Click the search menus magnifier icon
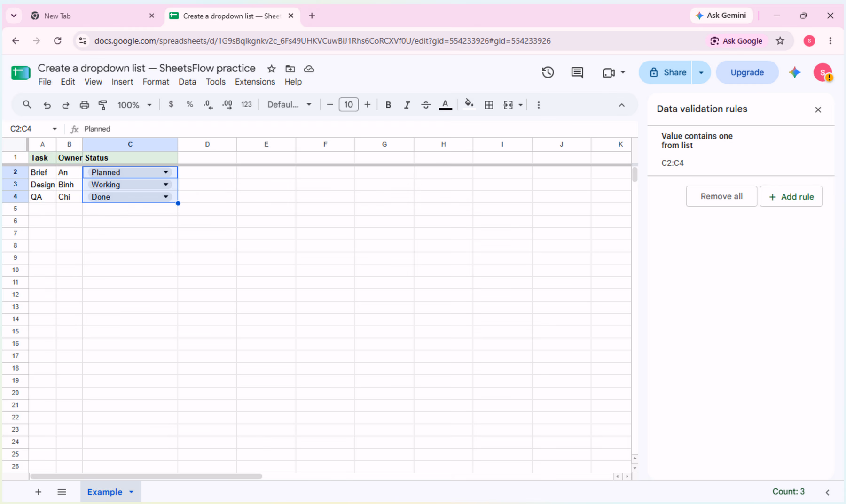Viewport: 846px width, 504px height. click(27, 105)
